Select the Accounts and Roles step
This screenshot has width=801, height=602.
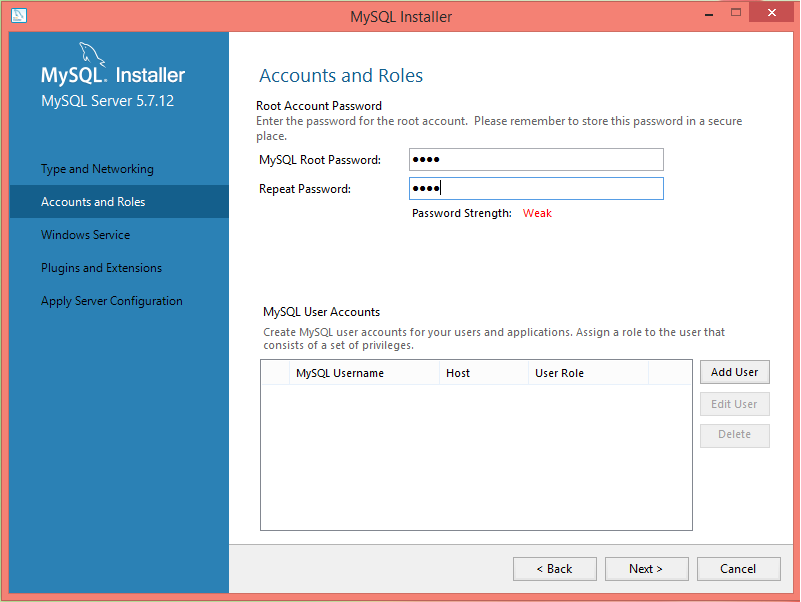[x=93, y=202]
